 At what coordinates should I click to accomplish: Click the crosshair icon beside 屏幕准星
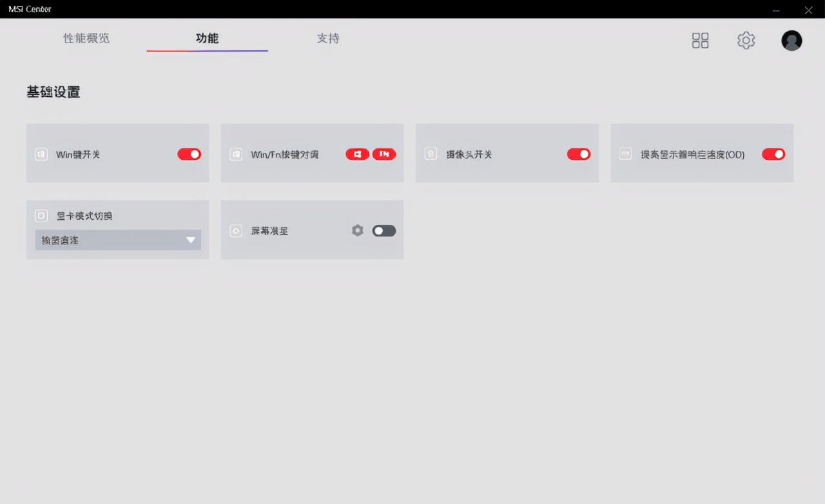click(237, 231)
